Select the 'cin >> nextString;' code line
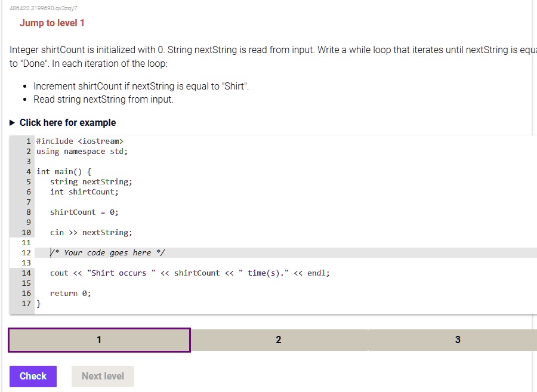The image size is (537, 392). [91, 232]
